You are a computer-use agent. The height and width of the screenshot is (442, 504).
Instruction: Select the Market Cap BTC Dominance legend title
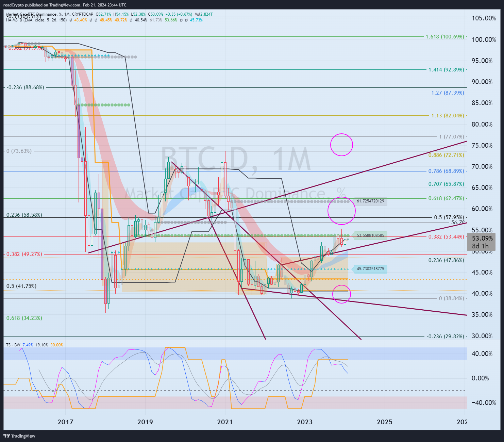click(x=50, y=14)
